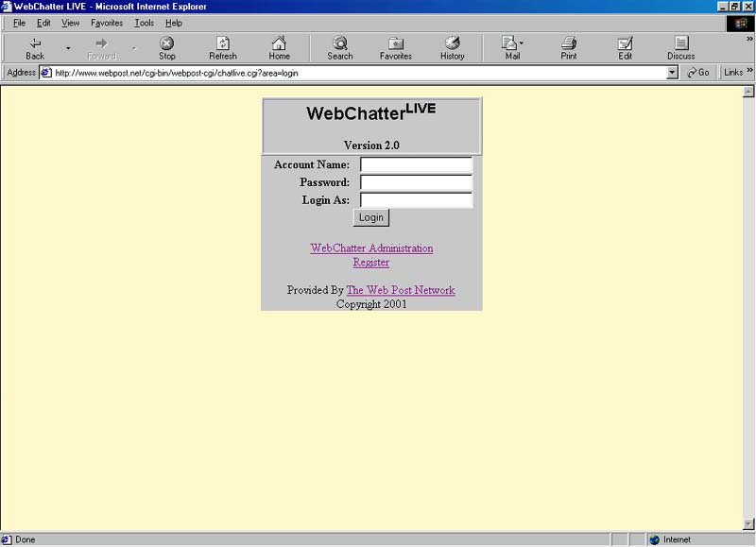This screenshot has width=756, height=547.
Task: Click the Account Name input field
Action: (416, 164)
